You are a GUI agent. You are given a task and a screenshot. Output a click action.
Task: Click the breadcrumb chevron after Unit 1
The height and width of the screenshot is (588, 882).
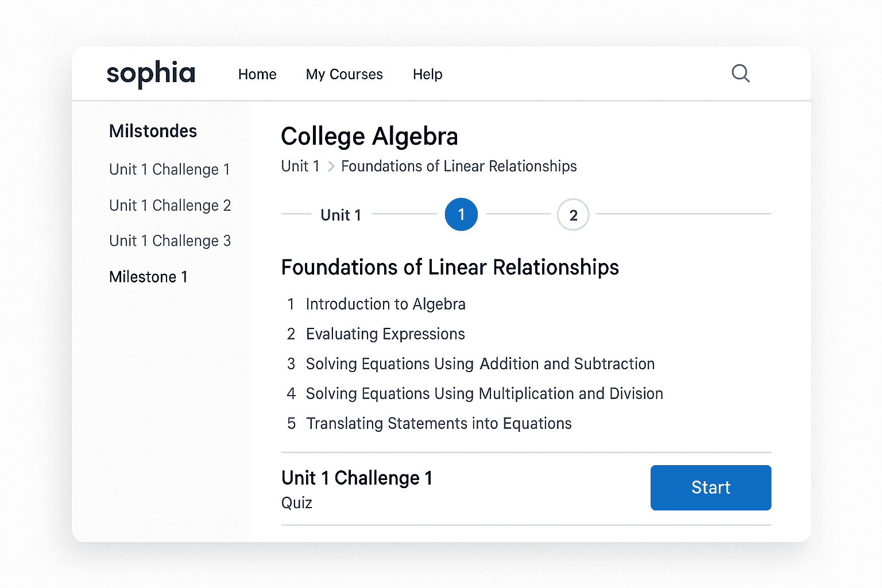331,166
